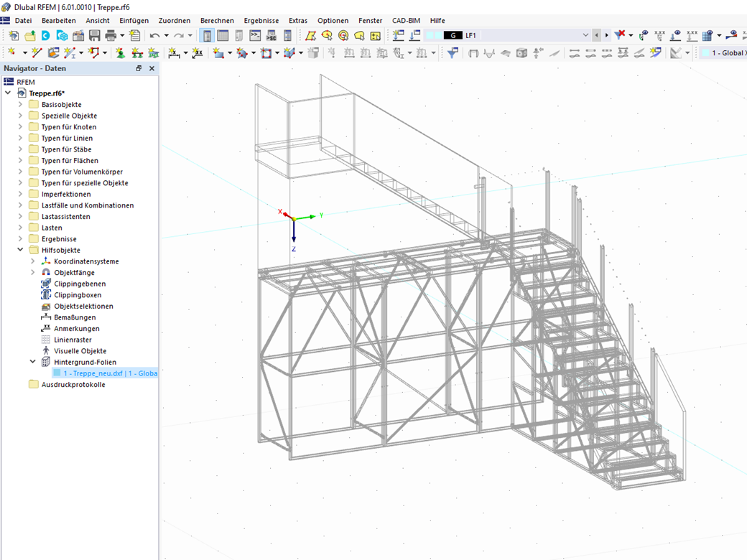Viewport: 747px width, 560px height.
Task: Select the Treppe.rf6* model node
Action: (x=47, y=93)
